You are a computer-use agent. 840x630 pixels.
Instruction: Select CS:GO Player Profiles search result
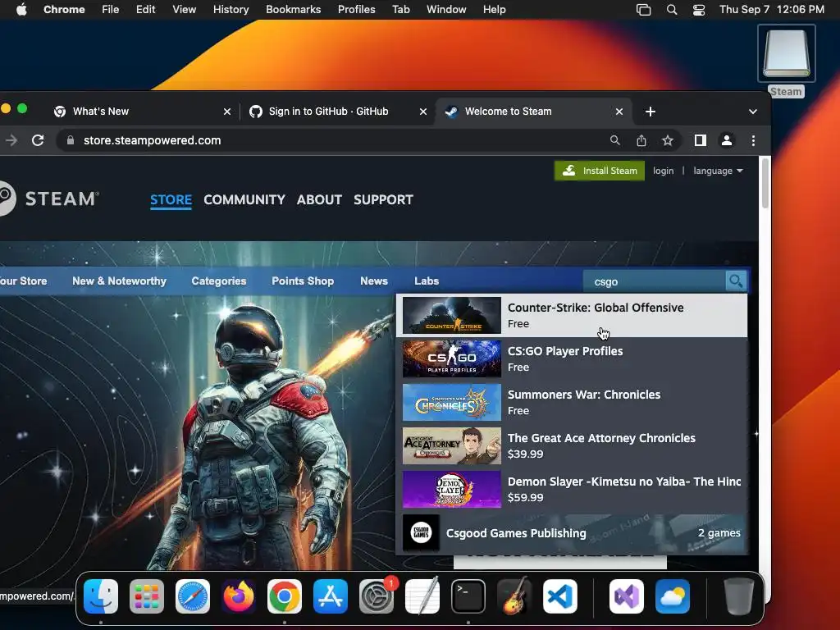pyautogui.click(x=572, y=359)
